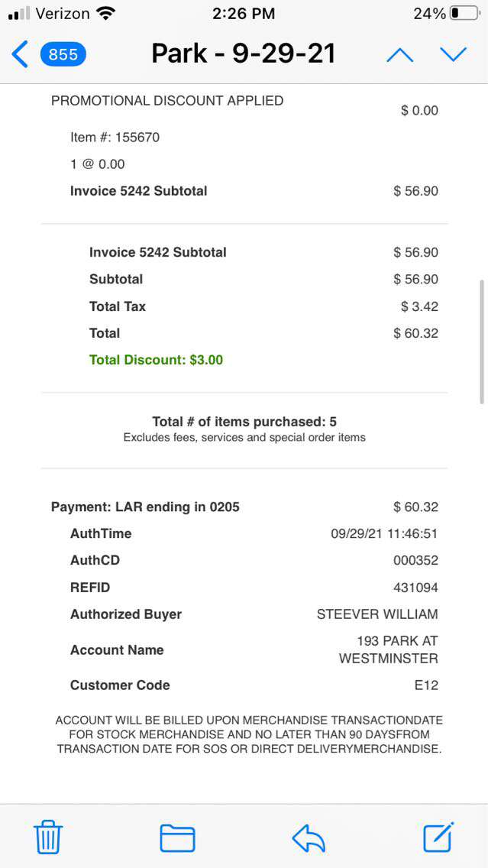Tap the email scrollbar indicator
This screenshot has width=488, height=868.
click(481, 342)
